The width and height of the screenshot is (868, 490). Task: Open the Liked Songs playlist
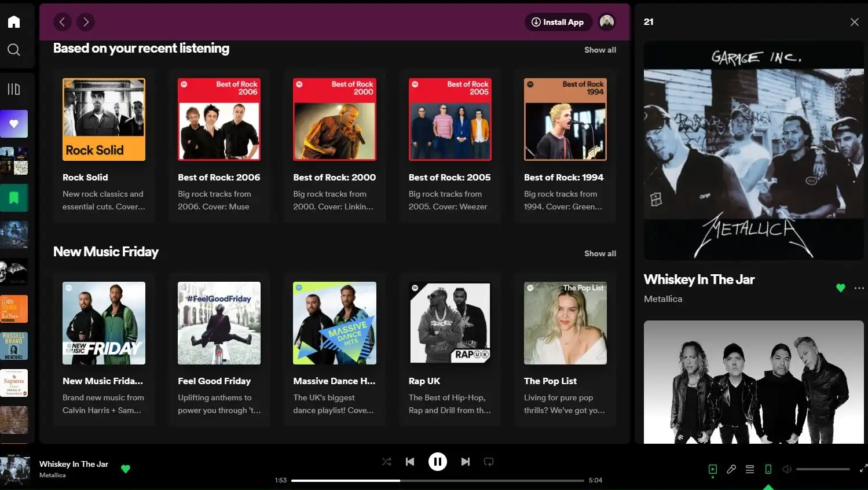point(14,124)
